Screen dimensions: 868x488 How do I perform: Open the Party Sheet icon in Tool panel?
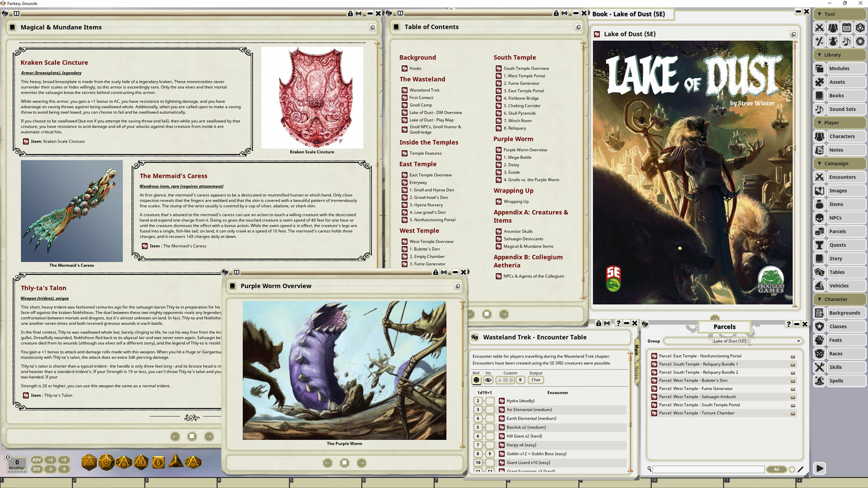[x=832, y=28]
